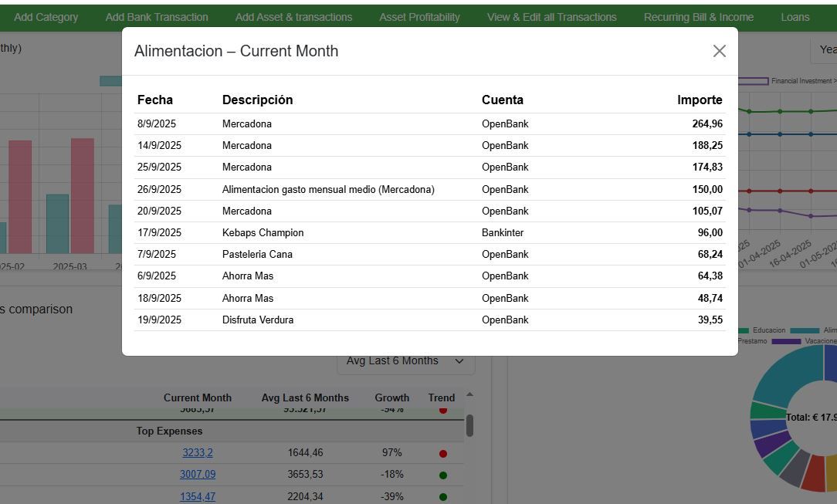Click the Educacion color swatch in the legend
The width and height of the screenshot is (837, 504).
pos(745,330)
